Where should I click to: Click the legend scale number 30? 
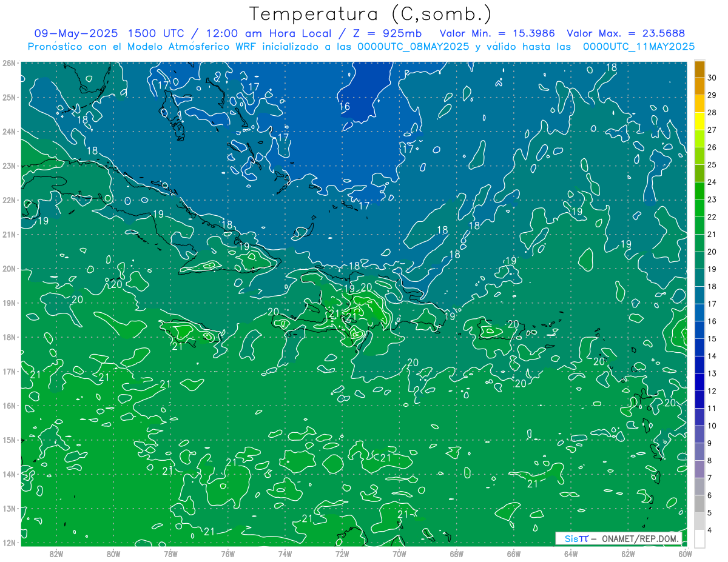(712, 78)
